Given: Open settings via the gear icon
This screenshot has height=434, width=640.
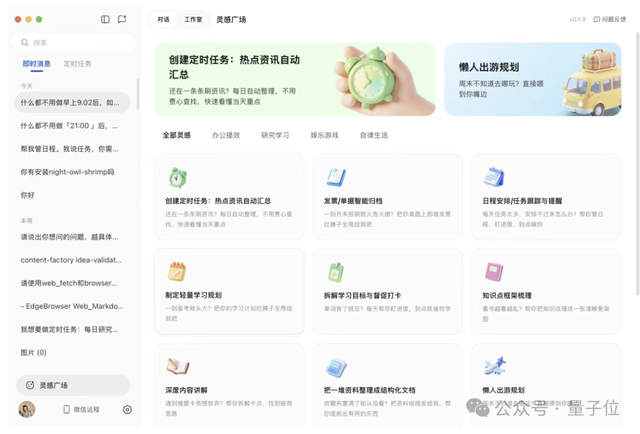Looking at the screenshot, I should [127, 409].
